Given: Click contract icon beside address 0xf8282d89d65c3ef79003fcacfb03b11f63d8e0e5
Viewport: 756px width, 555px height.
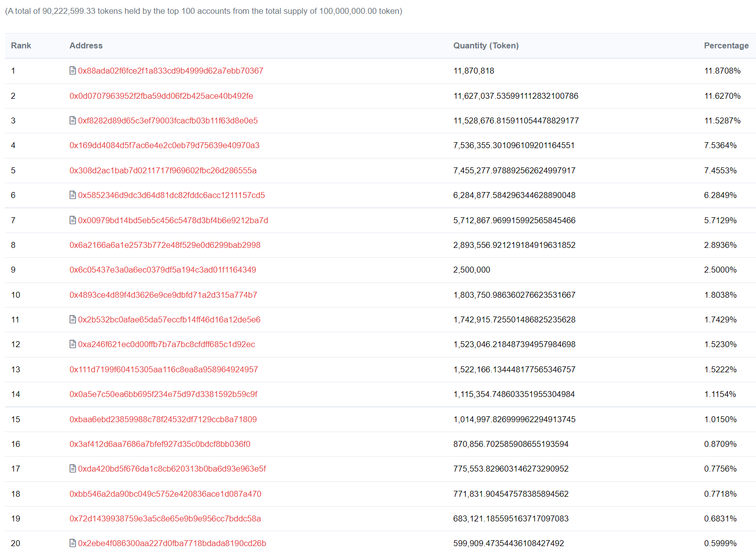Looking at the screenshot, I should coord(73,120).
